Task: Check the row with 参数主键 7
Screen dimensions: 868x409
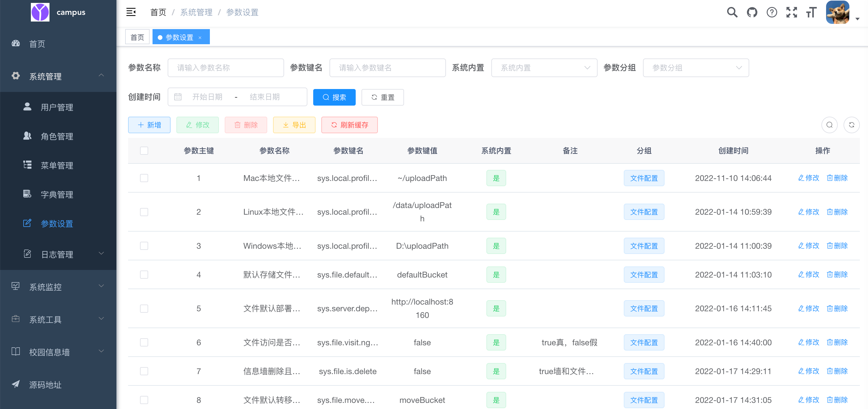Action: pyautogui.click(x=144, y=371)
